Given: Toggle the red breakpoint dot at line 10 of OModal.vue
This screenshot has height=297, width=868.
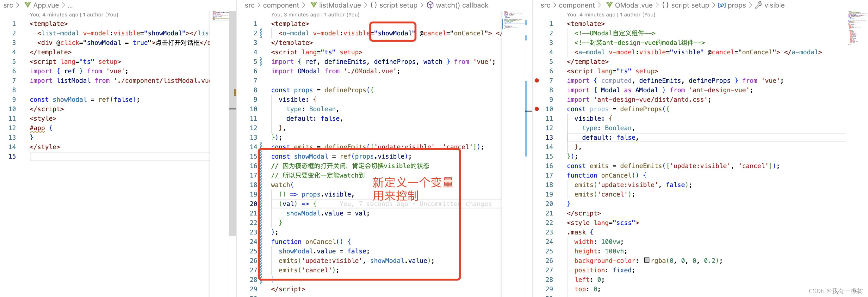Looking at the screenshot, I should [537, 109].
